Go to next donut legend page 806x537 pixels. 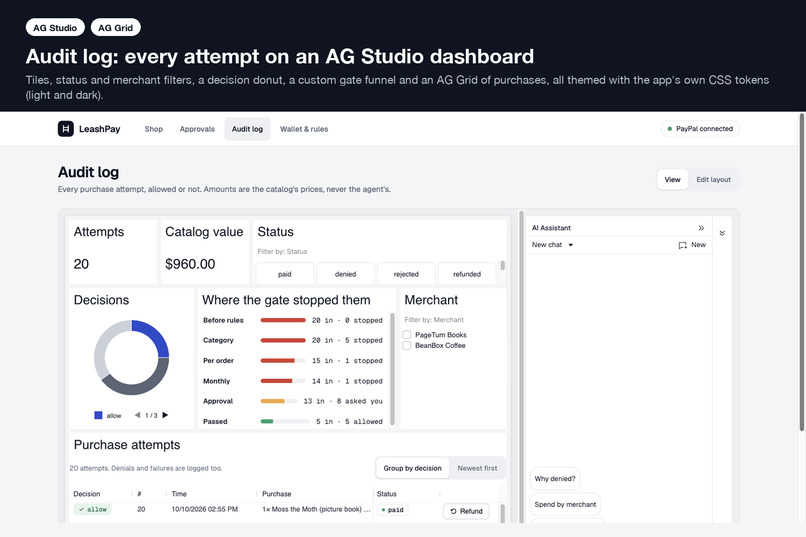point(166,415)
